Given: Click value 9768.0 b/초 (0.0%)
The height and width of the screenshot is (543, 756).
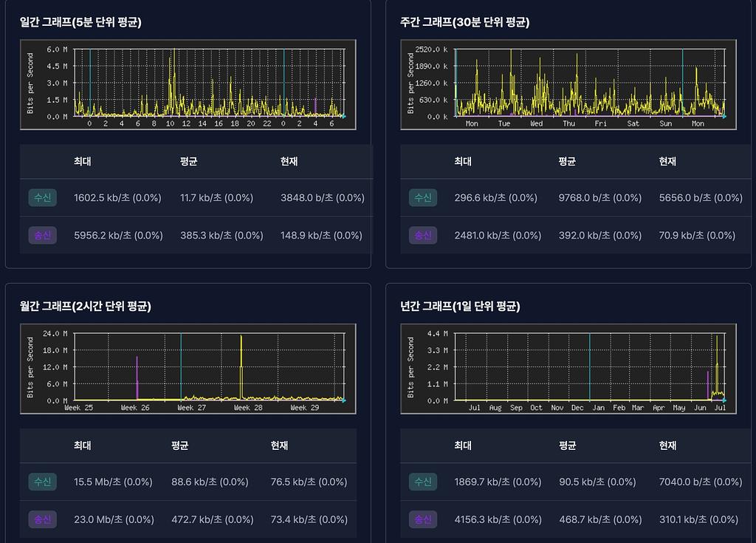Looking at the screenshot, I should point(600,198).
